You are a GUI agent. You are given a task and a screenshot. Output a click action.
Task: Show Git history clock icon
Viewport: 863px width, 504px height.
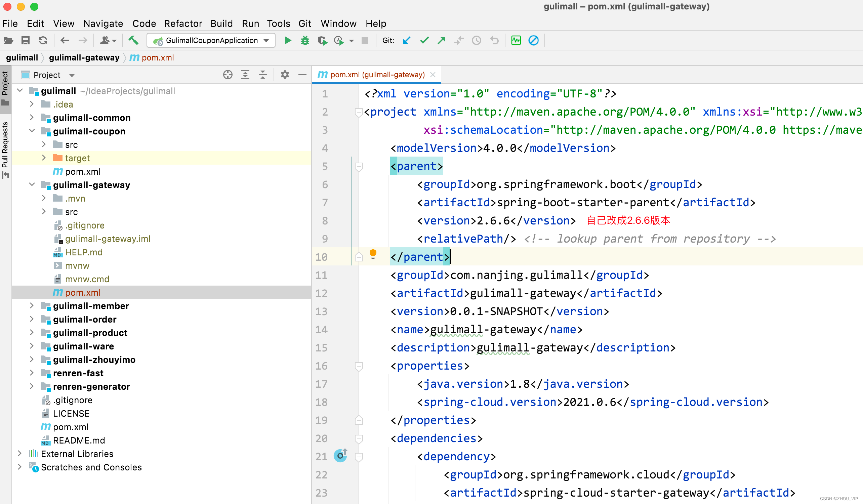tap(476, 40)
